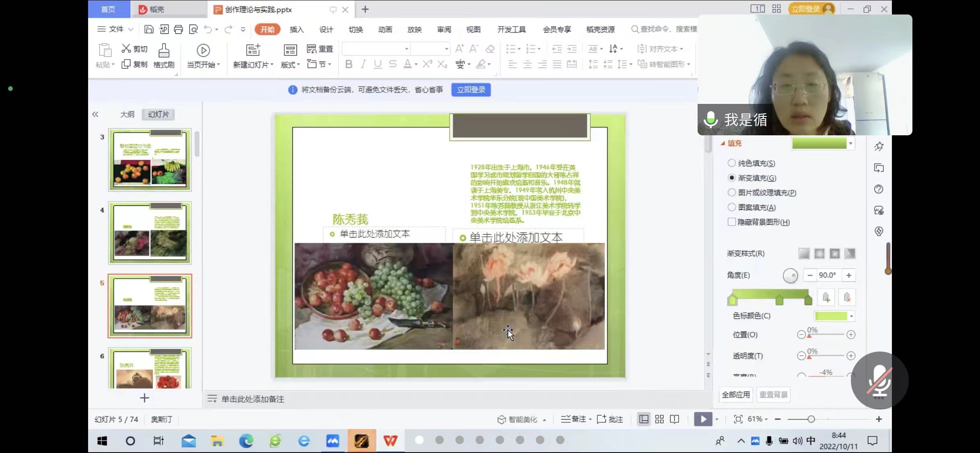Click the New Slide icon

point(253,50)
